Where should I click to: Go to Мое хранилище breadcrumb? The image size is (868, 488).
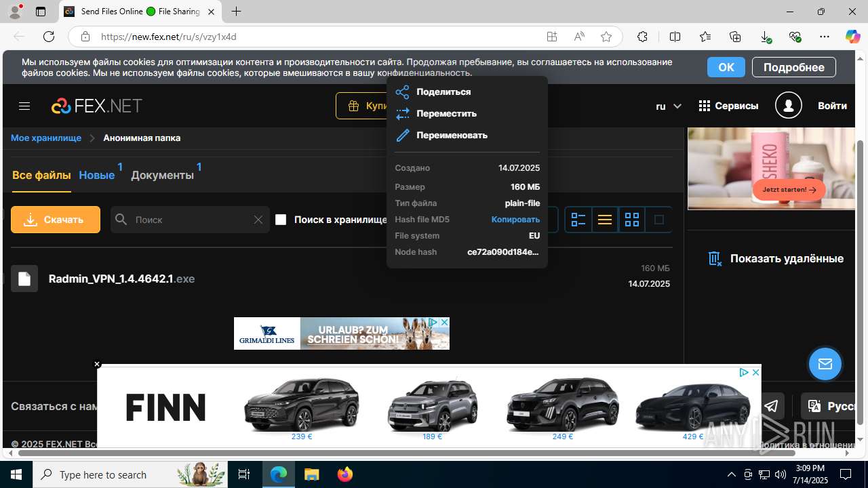46,138
